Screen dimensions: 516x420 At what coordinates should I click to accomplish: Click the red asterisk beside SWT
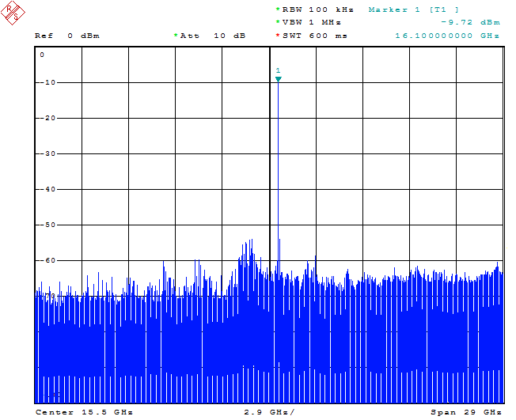point(278,35)
